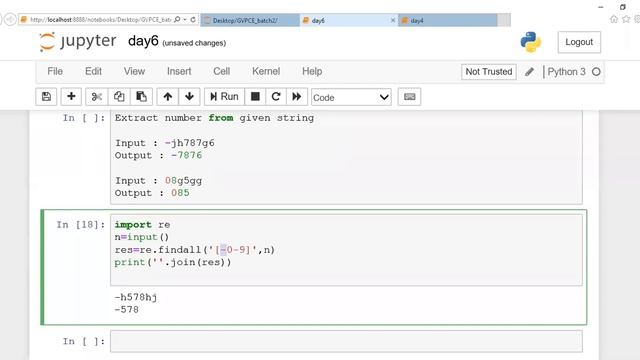This screenshot has width=640, height=360.
Task: Open the Edit menu
Action: pyautogui.click(x=93, y=71)
